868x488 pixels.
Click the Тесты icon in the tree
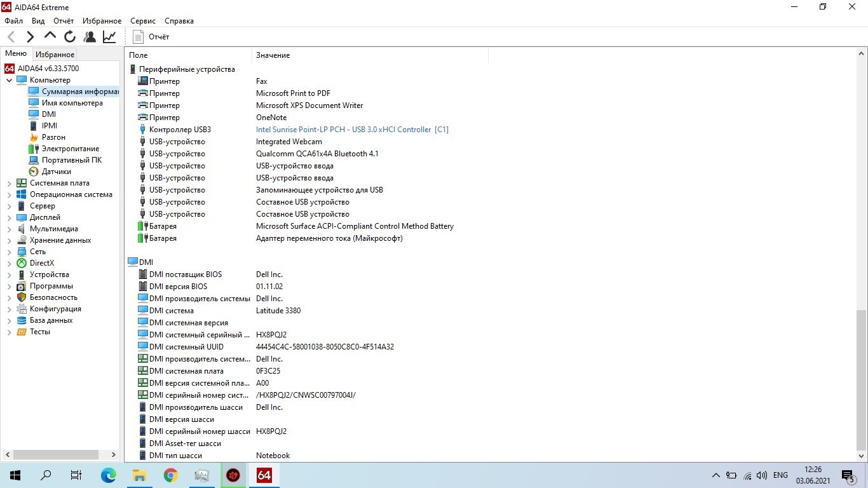point(22,332)
